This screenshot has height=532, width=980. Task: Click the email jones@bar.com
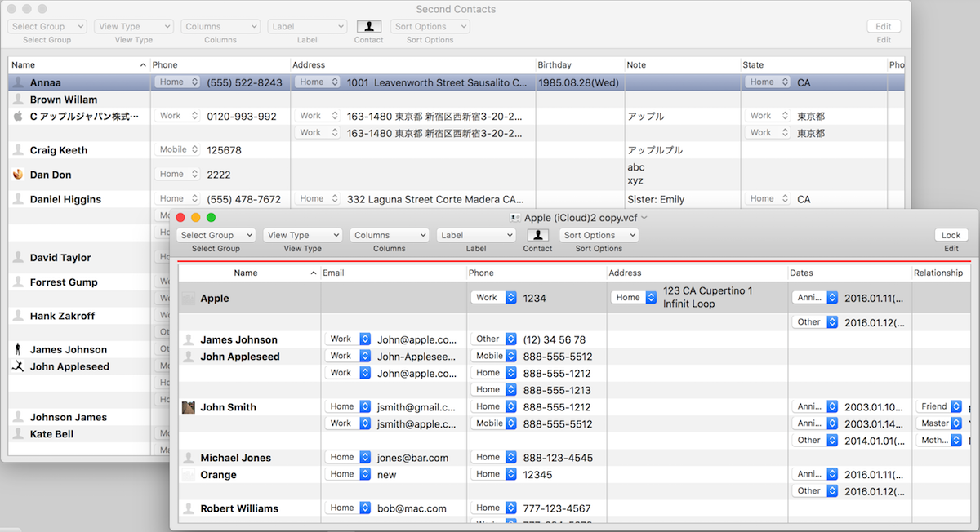click(x=412, y=458)
